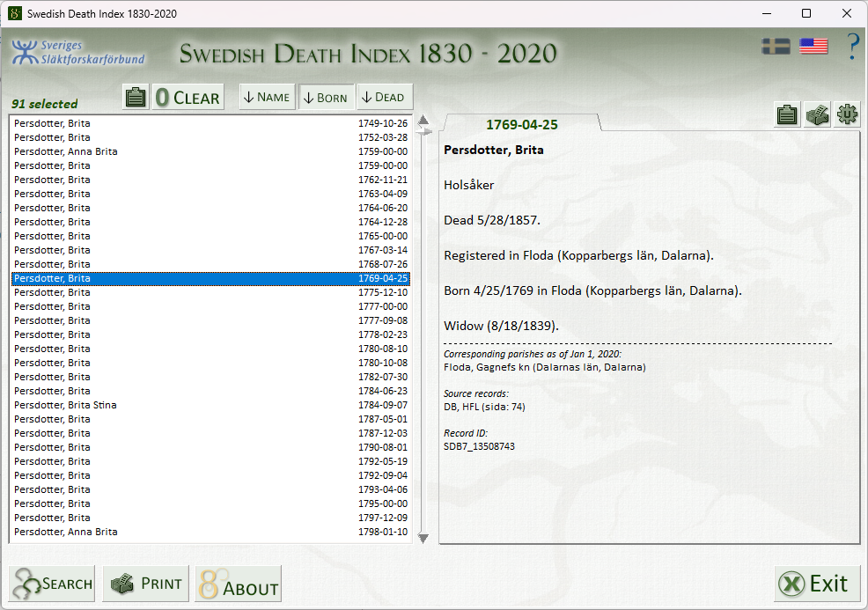The height and width of the screenshot is (610, 868).
Task: Switch language to Swedish flag
Action: click(x=776, y=47)
